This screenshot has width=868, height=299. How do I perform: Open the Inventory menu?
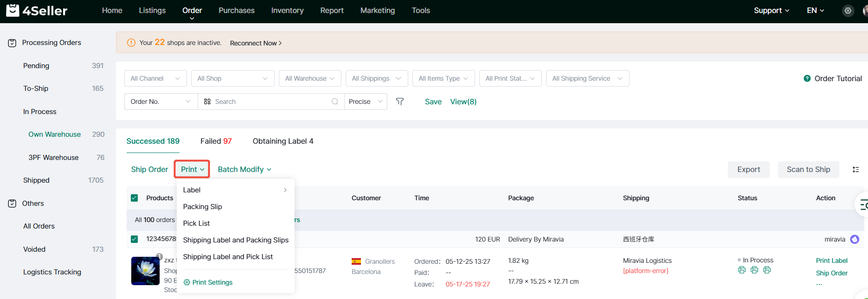pos(288,11)
